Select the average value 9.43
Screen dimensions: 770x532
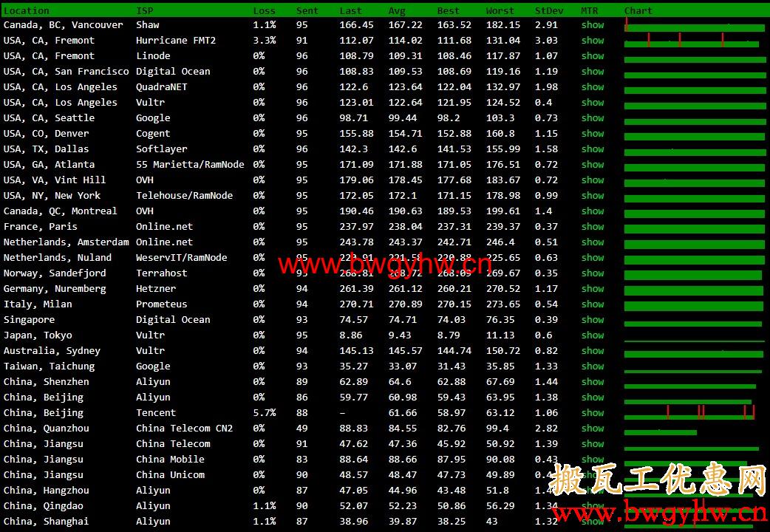coord(400,335)
